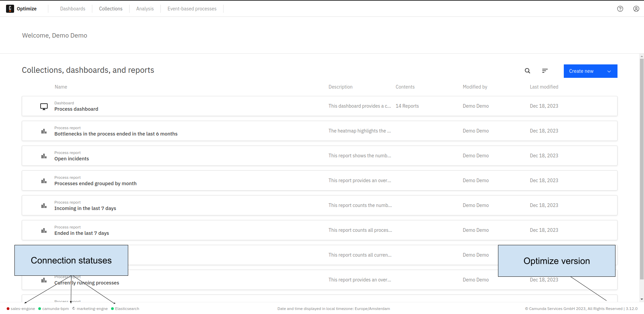Select the Currently running processes row
The image size is (644, 314).
tap(87, 282)
